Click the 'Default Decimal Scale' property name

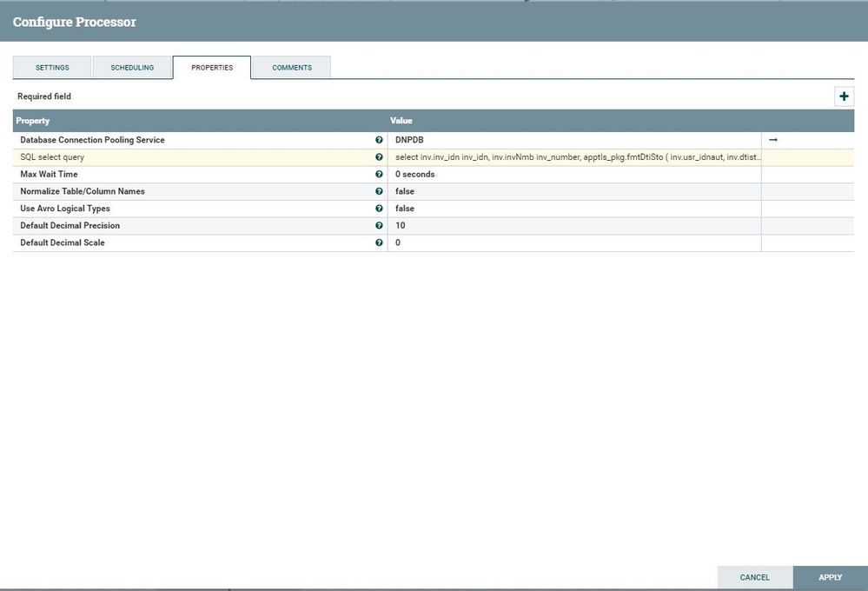63,243
